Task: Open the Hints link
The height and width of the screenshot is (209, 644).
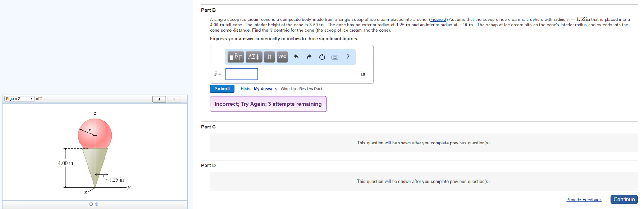Action: (246, 89)
